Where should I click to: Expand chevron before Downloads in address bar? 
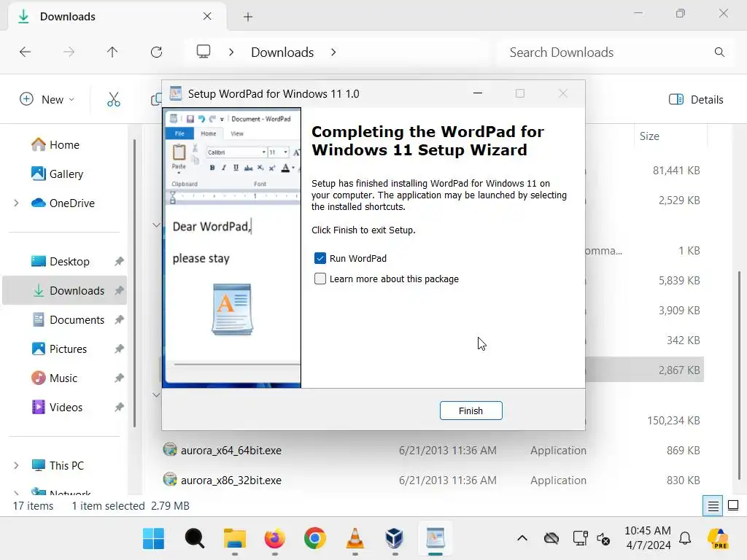pyautogui.click(x=231, y=52)
